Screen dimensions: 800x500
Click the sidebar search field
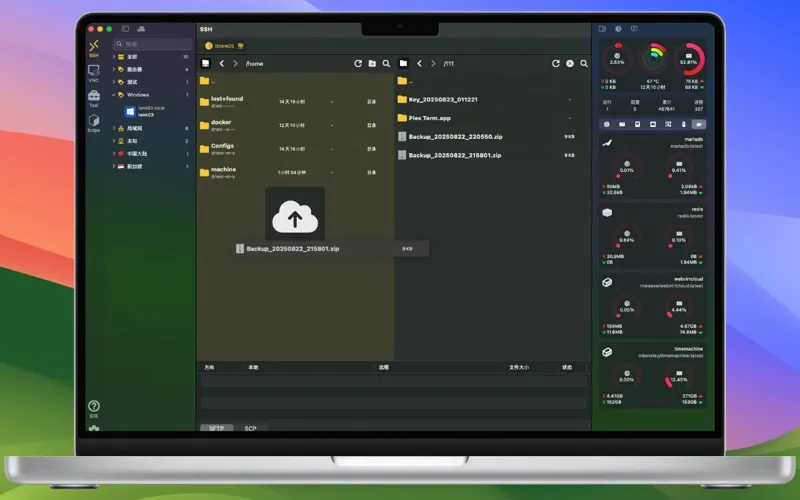(x=153, y=44)
